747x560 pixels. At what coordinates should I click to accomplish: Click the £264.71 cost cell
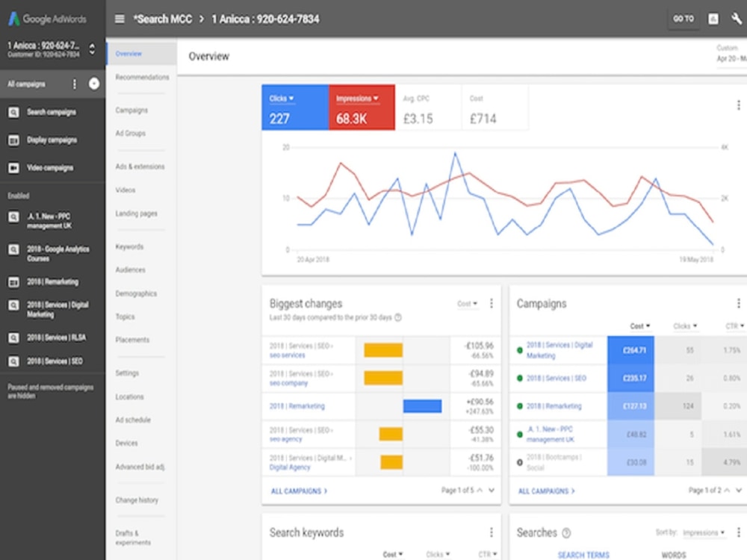tap(630, 350)
